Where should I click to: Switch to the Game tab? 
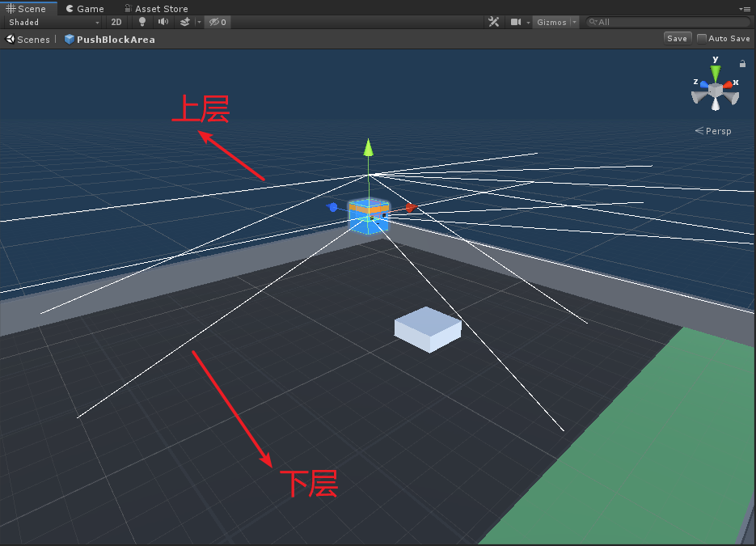coord(85,9)
